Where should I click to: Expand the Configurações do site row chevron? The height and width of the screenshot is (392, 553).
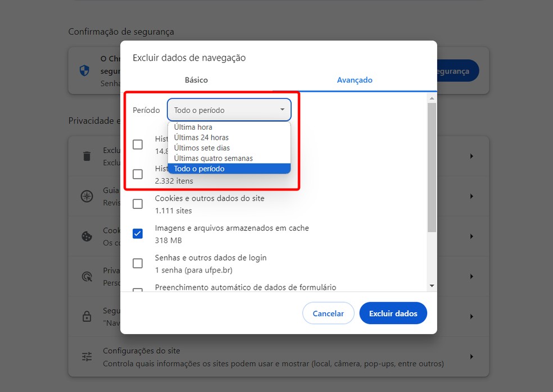pos(471,356)
